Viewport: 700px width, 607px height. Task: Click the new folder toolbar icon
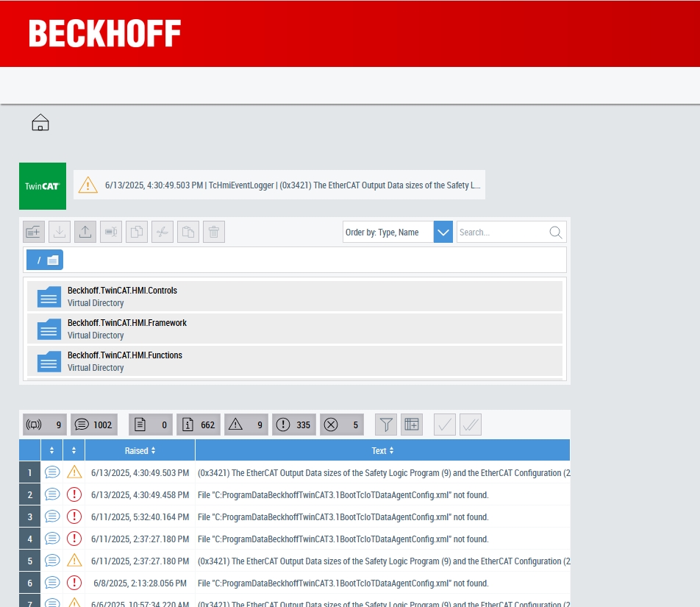[34, 232]
